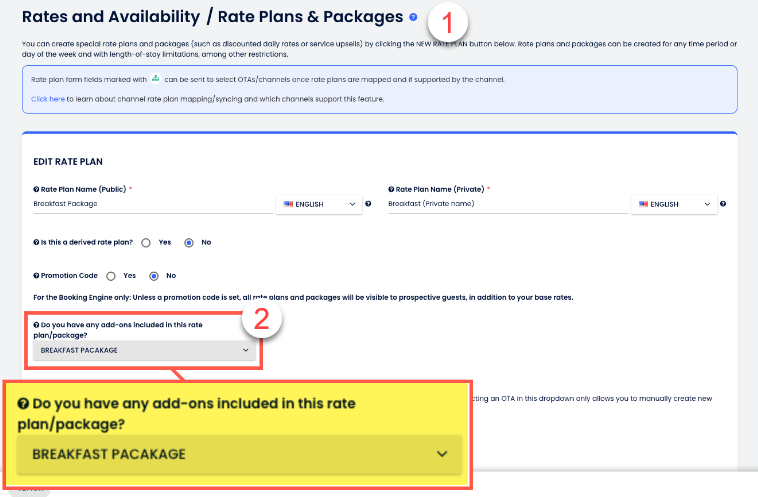Click help icon after public name language dropdown

click(x=368, y=204)
